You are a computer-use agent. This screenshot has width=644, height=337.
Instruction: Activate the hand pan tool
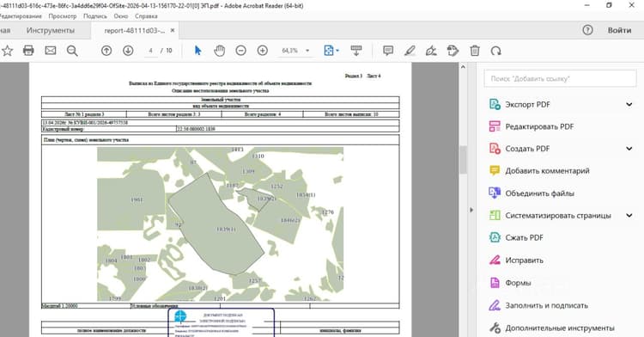tap(219, 51)
